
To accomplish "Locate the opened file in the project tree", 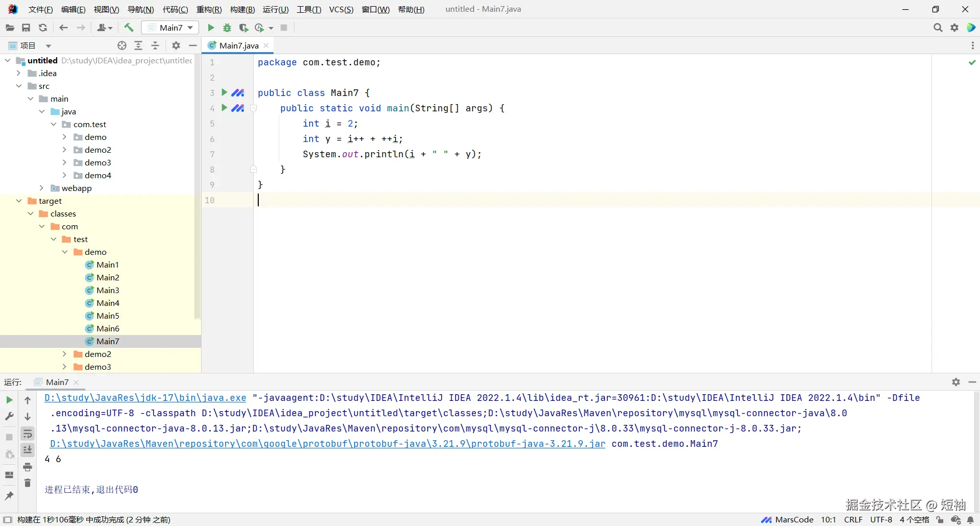I will tap(121, 45).
